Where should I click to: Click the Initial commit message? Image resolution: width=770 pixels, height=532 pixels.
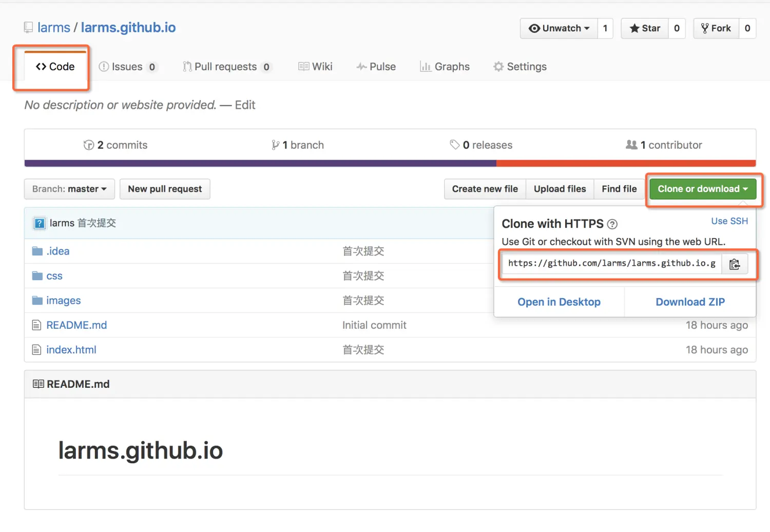tap(374, 325)
